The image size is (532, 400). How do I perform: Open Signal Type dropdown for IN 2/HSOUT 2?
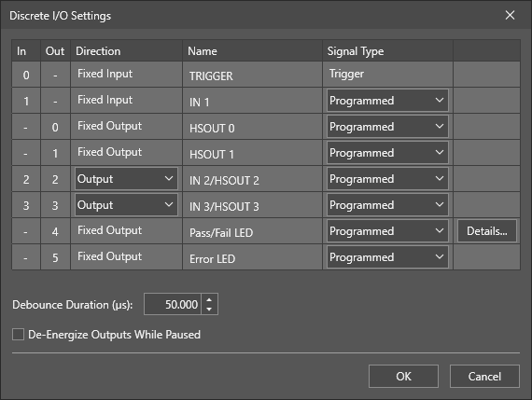click(x=387, y=179)
